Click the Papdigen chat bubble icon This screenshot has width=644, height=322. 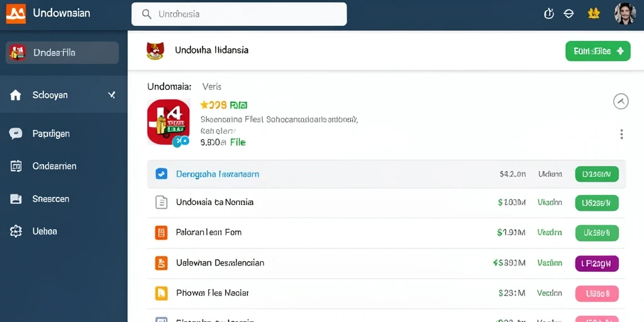(16, 133)
